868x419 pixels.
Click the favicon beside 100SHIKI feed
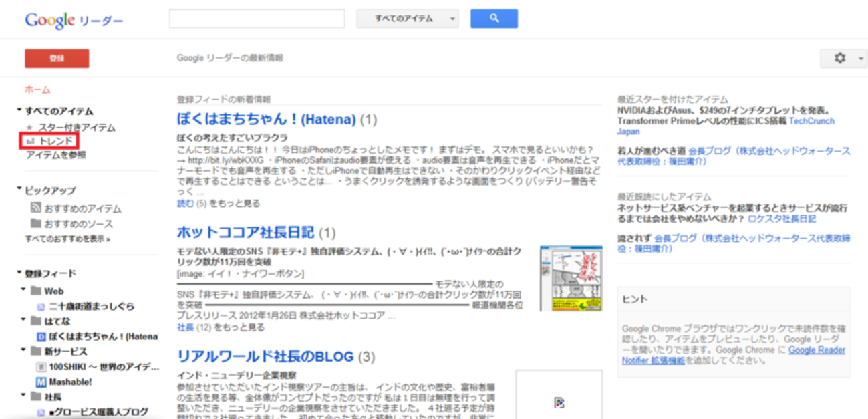point(41,367)
